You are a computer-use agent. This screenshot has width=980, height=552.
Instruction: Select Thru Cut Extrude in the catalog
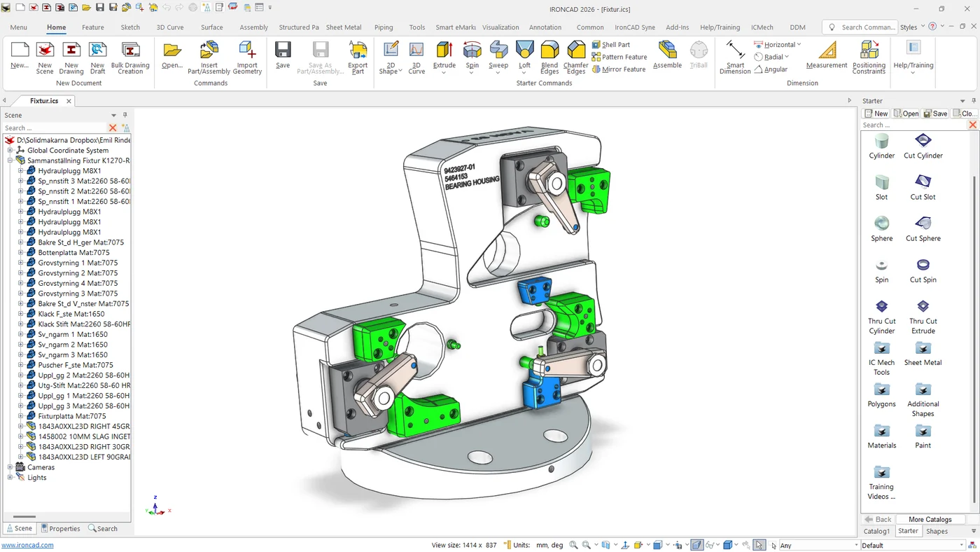tap(923, 317)
